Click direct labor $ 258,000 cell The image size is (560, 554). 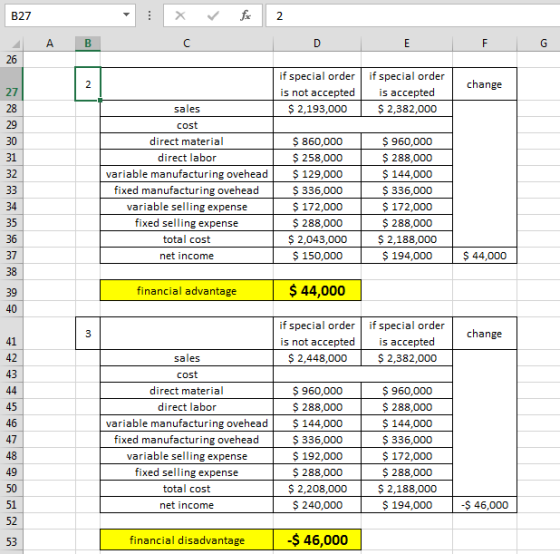pyautogui.click(x=317, y=158)
